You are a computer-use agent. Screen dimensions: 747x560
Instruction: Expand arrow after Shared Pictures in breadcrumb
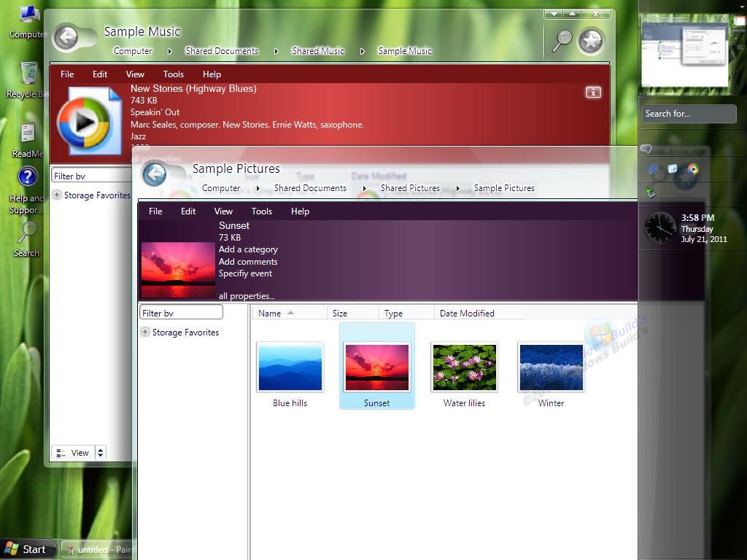click(x=457, y=188)
